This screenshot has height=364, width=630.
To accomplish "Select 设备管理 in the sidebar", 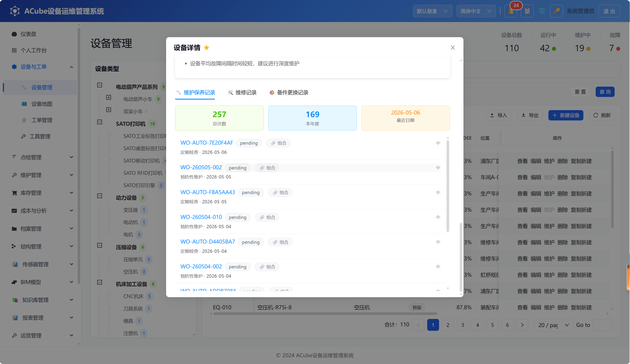I will tap(40, 87).
